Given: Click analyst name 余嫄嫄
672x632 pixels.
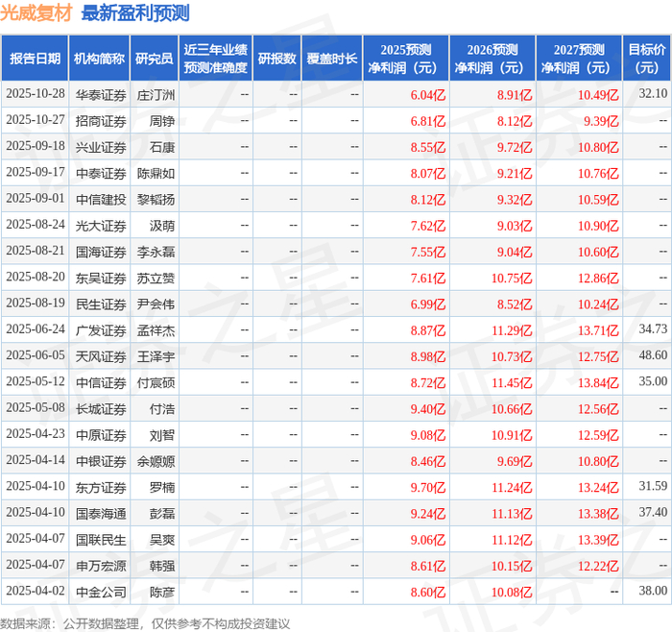Looking at the screenshot, I should pyautogui.click(x=156, y=461).
